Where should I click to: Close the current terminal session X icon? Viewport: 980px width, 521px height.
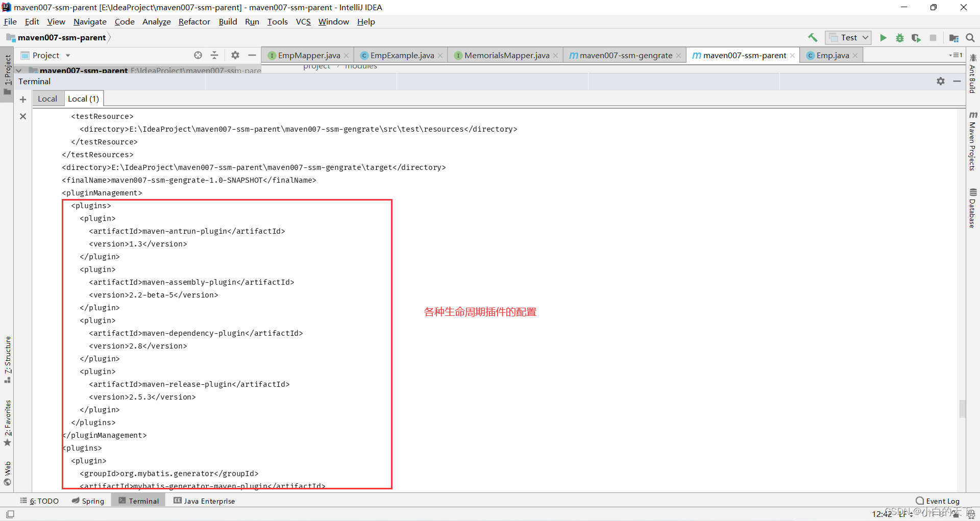click(23, 116)
